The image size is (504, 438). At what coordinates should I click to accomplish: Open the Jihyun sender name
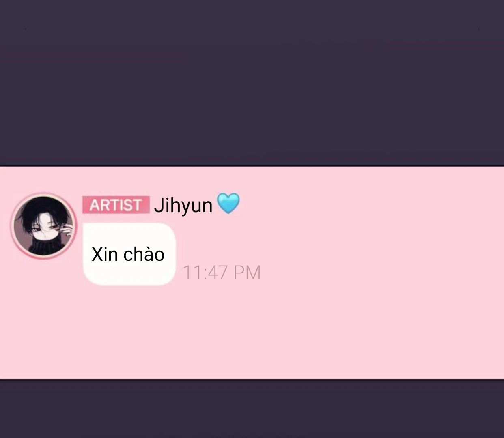(183, 205)
